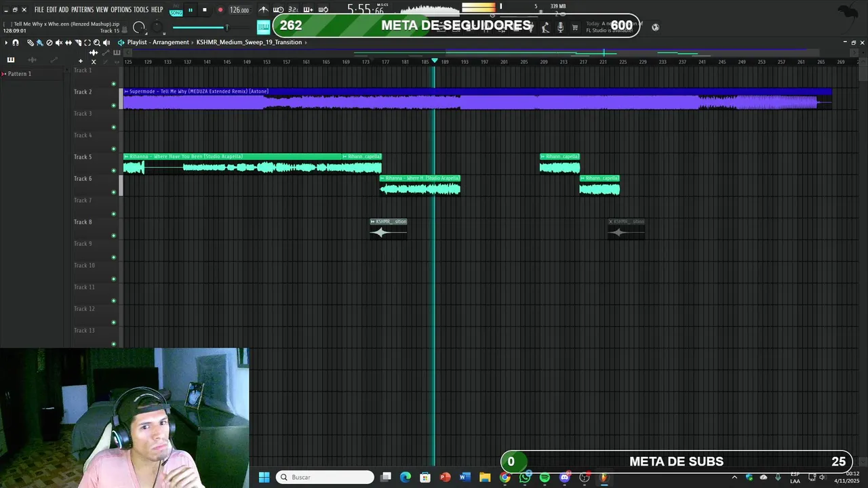Click the globe online news icon
The height and width of the screenshot is (488, 868).
coord(655,27)
